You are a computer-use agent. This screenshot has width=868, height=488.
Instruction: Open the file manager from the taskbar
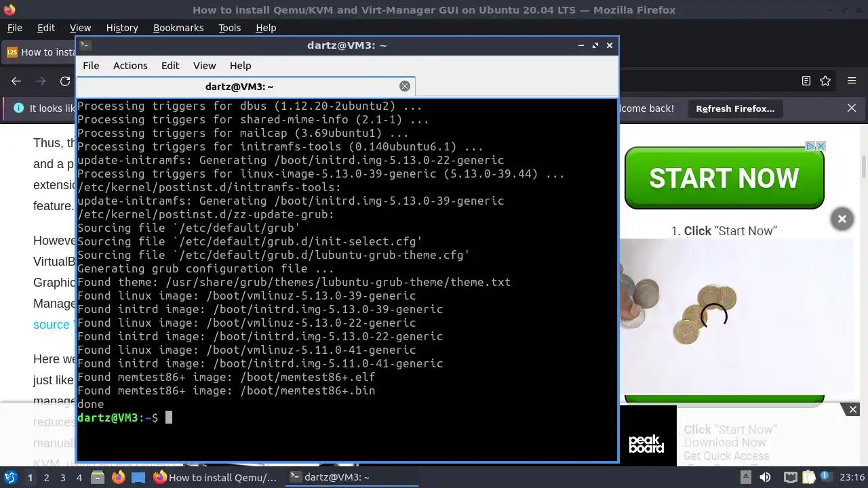click(98, 477)
